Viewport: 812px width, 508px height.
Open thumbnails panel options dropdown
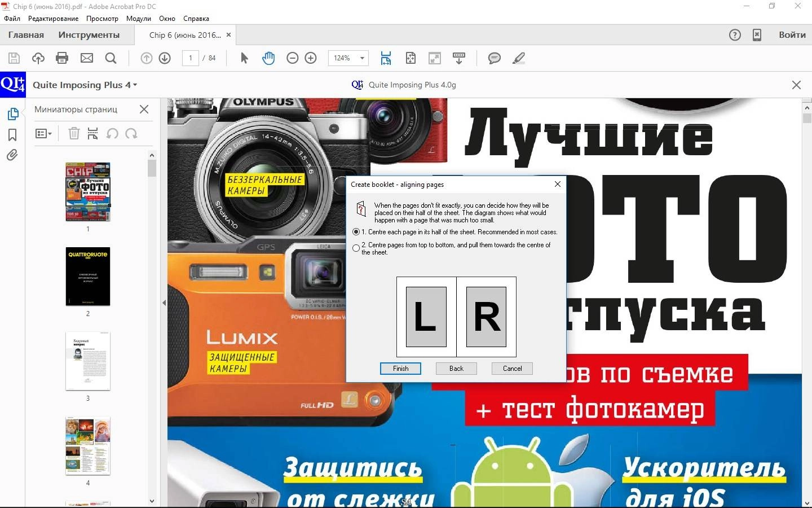[44, 134]
